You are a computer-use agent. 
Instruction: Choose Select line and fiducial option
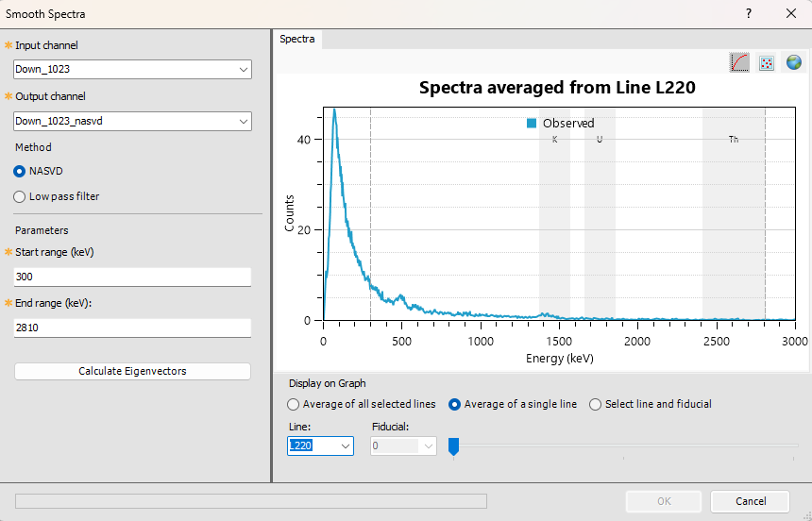(x=595, y=404)
